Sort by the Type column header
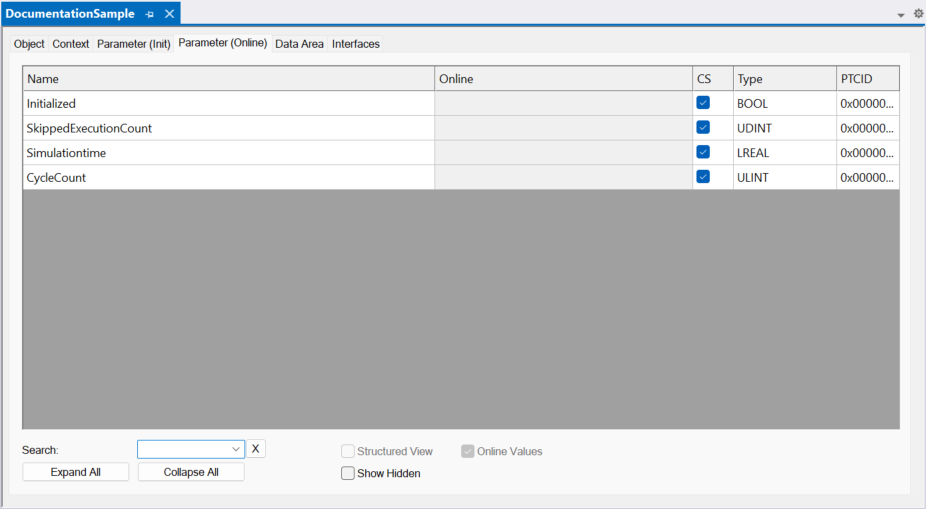Screen dimensions: 926x509 (785, 79)
